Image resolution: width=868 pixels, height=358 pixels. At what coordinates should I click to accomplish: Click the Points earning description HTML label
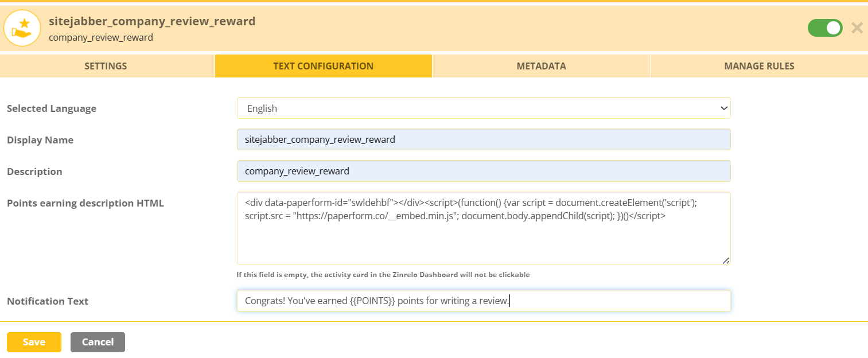pyautogui.click(x=85, y=203)
